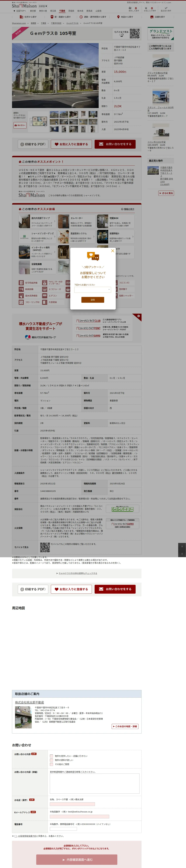The height and width of the screenshot is (868, 186).
Task: Open the 首都圏 region selector
Action: pos(43,6)
